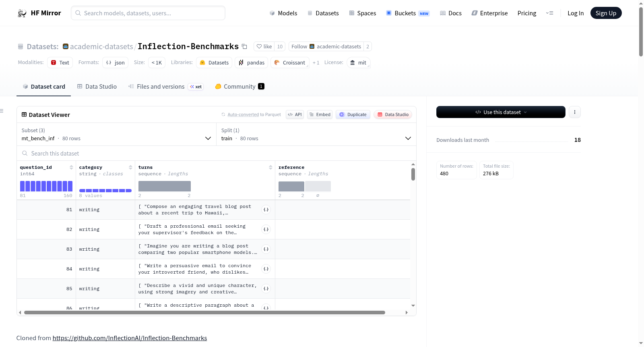Click the Log In link

(576, 13)
